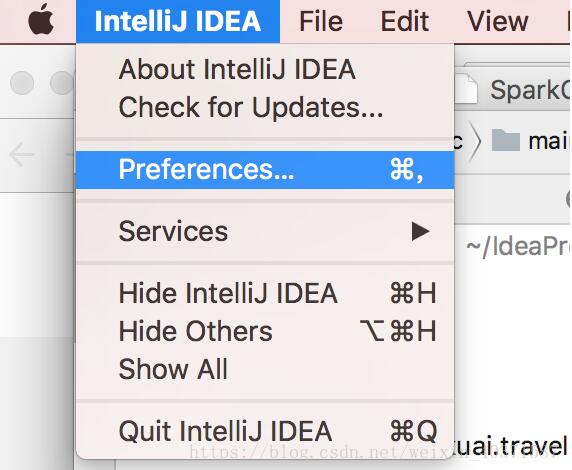Viewport: 572px width, 470px height.
Task: Choose Quit IntelliJ IDEA
Action: [265, 431]
